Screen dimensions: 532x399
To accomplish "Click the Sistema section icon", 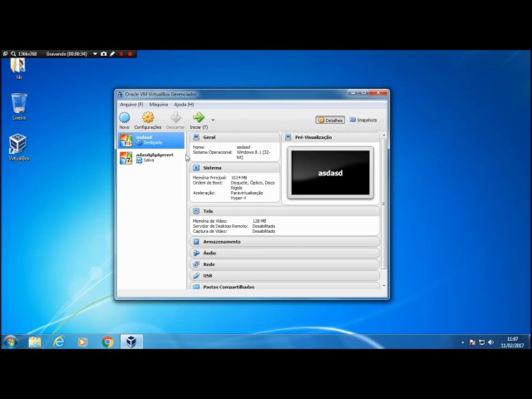I will tap(196, 168).
